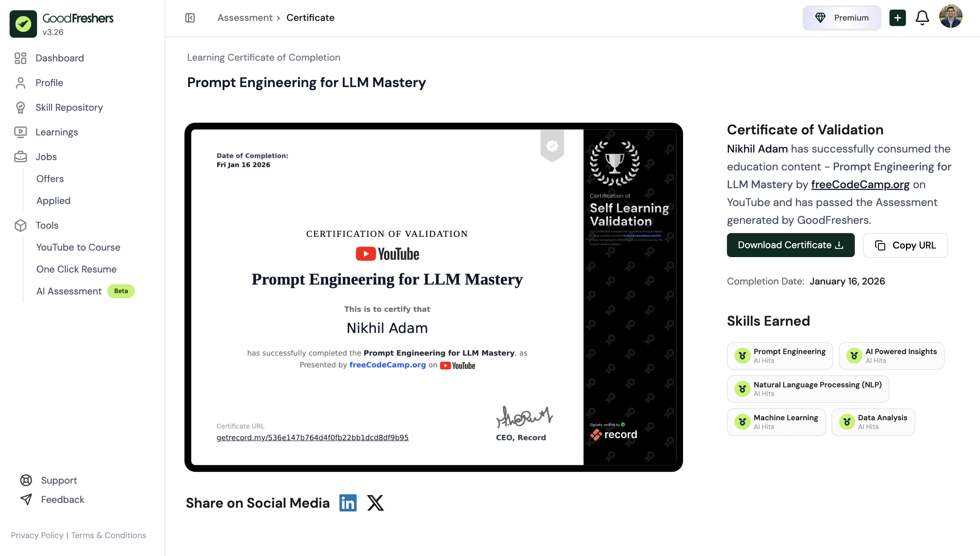Click the 'Prompt Engineering for LLM Mastery' page heading
Image resolution: width=980 pixels, height=556 pixels.
point(306,83)
